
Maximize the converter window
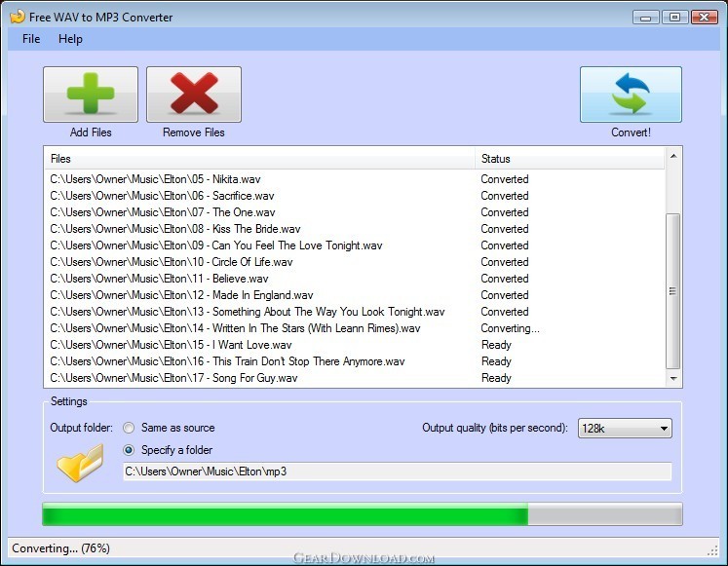tap(674, 18)
